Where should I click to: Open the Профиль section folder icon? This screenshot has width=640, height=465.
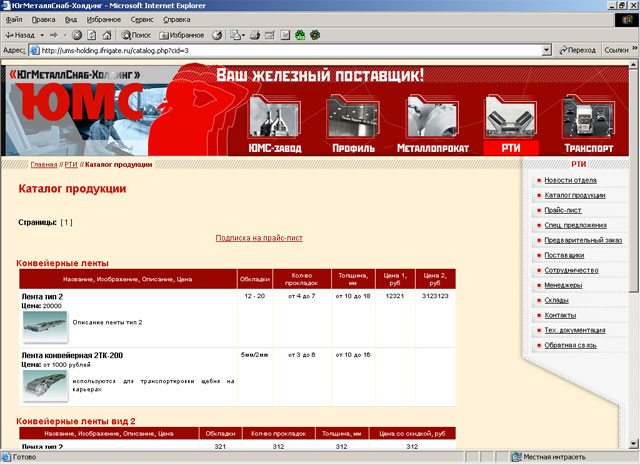coord(353,116)
